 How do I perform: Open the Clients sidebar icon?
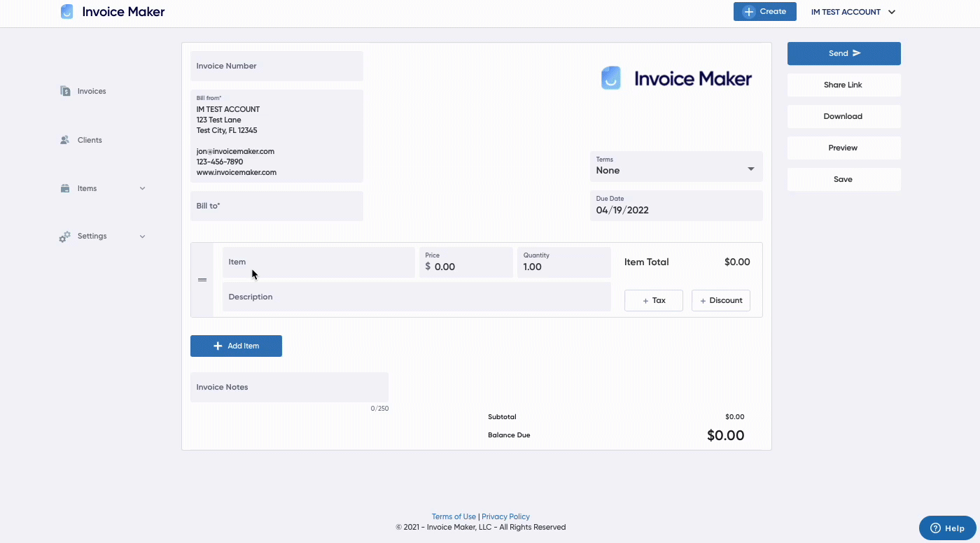click(x=65, y=140)
